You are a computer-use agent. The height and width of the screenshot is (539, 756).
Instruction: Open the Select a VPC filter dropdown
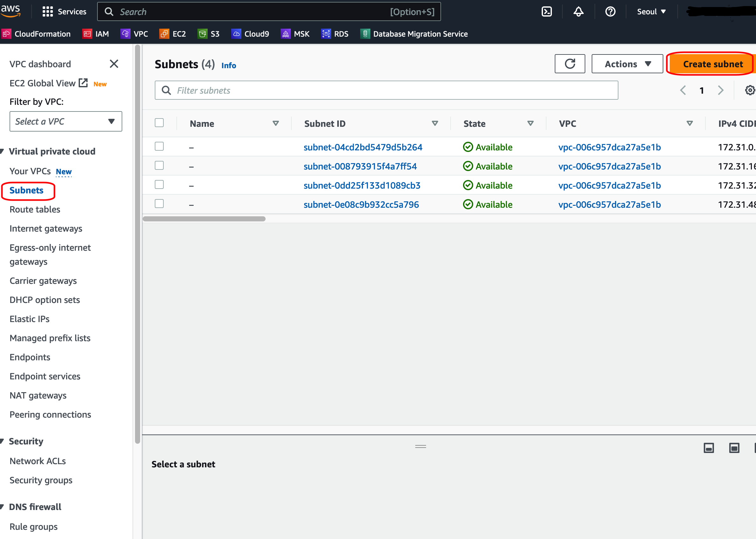tap(66, 121)
